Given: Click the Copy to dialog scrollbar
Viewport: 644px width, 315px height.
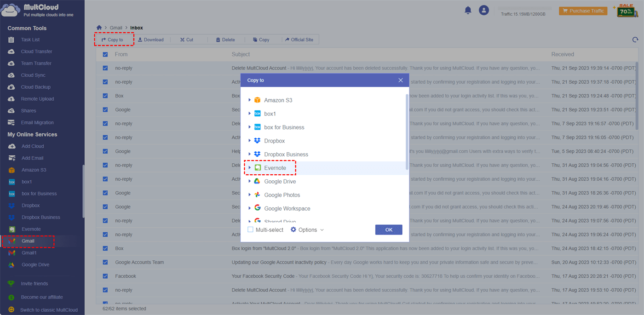Looking at the screenshot, I should [x=407, y=132].
